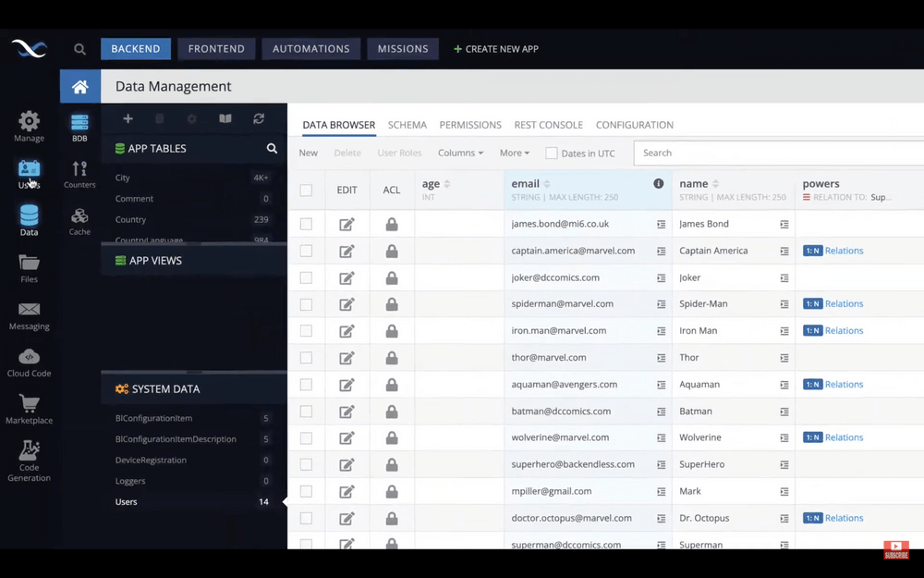
Task: Open the AUTOMATIONS section
Action: click(x=310, y=48)
